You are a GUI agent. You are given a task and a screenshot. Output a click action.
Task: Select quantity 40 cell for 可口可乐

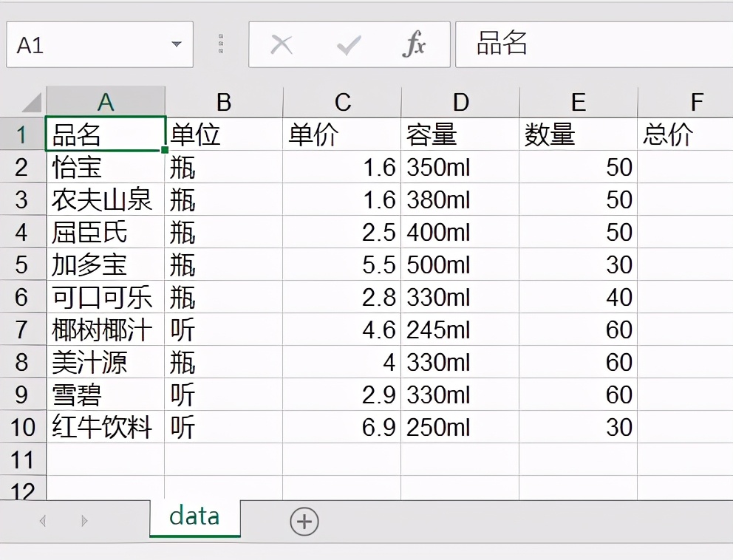579,297
